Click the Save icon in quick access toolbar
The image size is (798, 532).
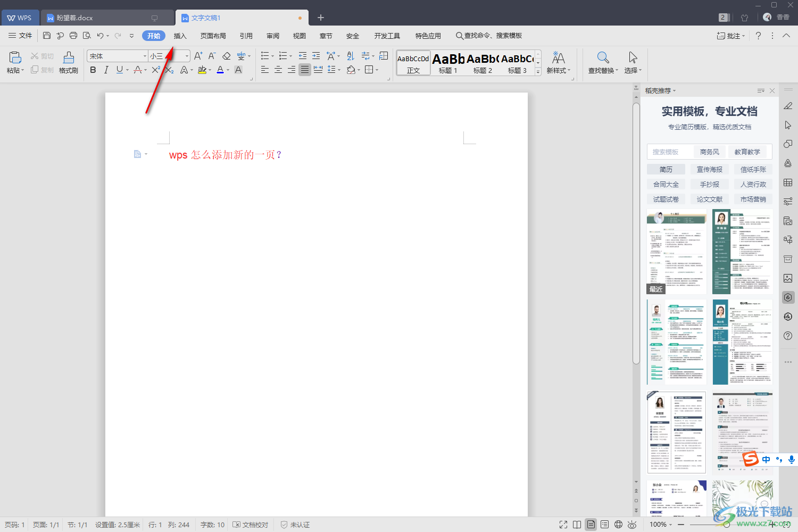point(47,36)
